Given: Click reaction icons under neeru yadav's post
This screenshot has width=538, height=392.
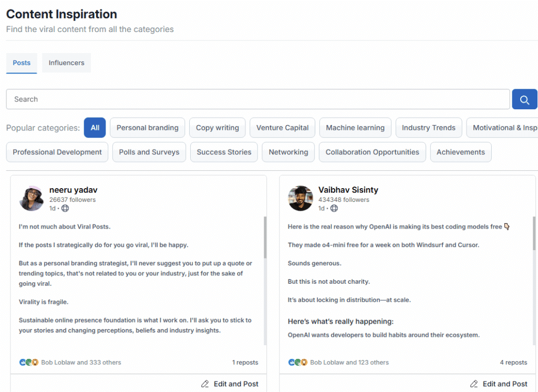Looking at the screenshot, I should coord(29,363).
